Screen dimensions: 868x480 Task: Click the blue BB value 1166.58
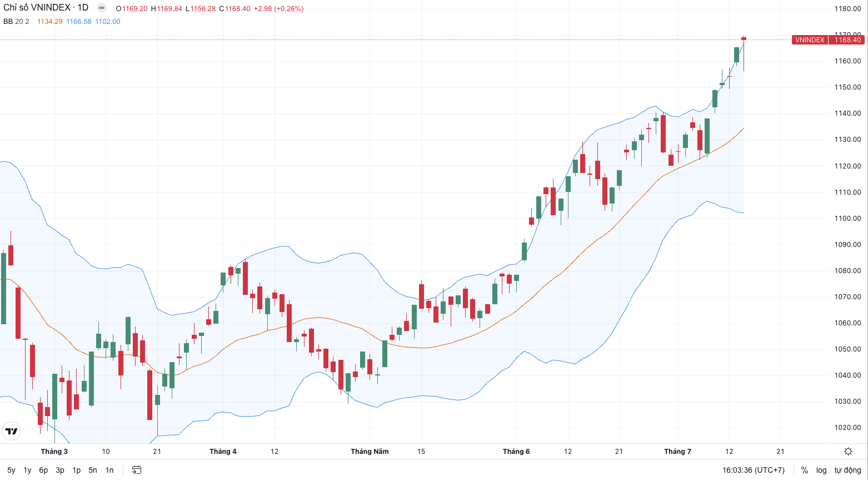coord(79,22)
